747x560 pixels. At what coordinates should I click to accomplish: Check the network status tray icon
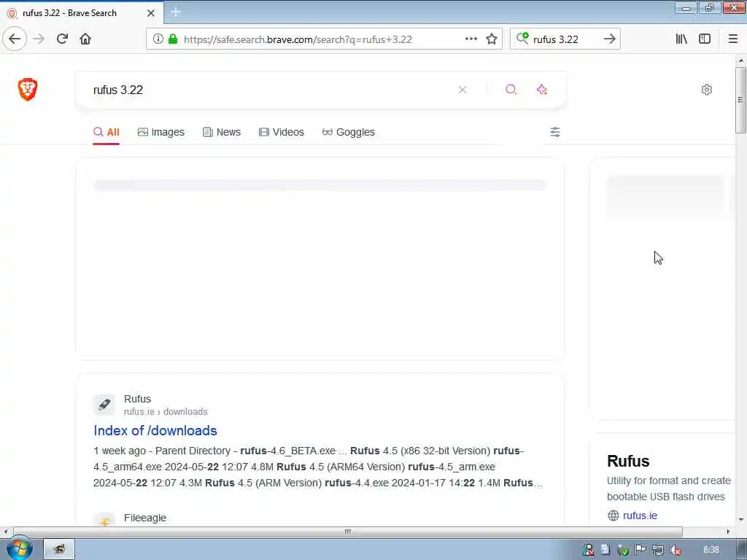[x=658, y=550]
